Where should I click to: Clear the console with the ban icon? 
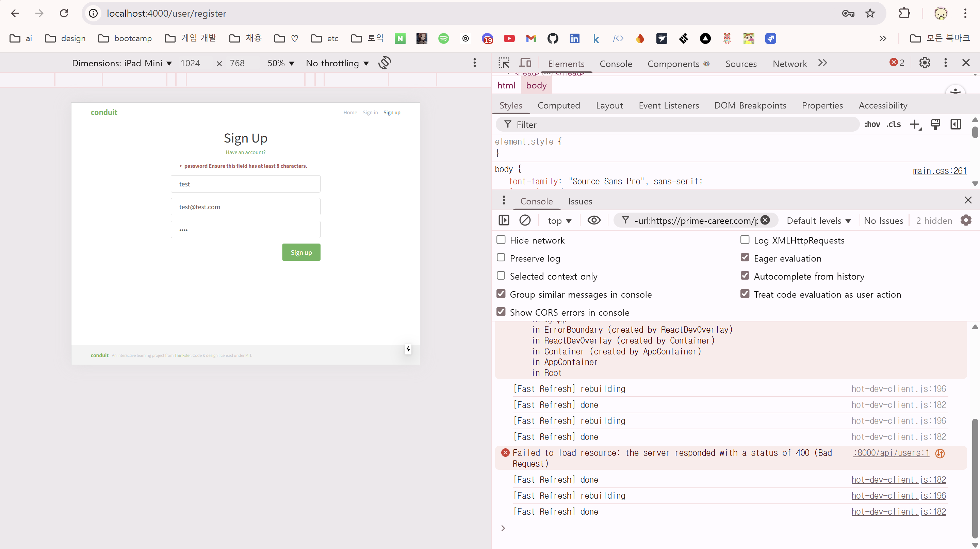525,220
